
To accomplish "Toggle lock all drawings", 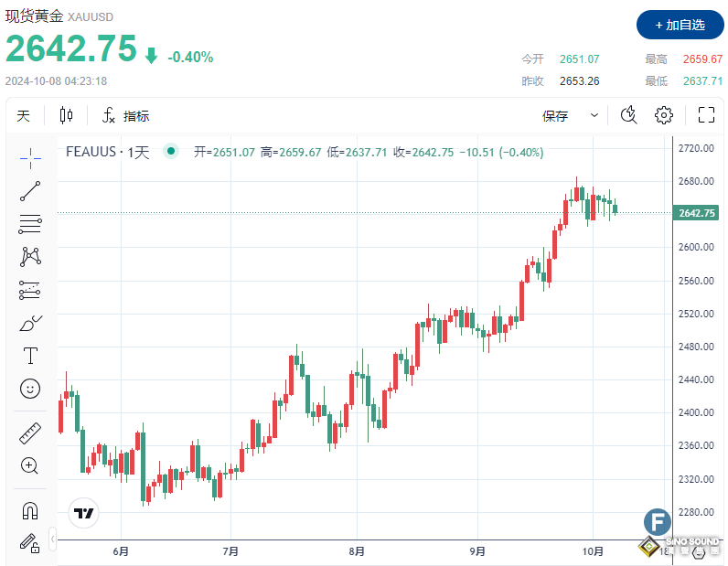I will coord(30,542).
